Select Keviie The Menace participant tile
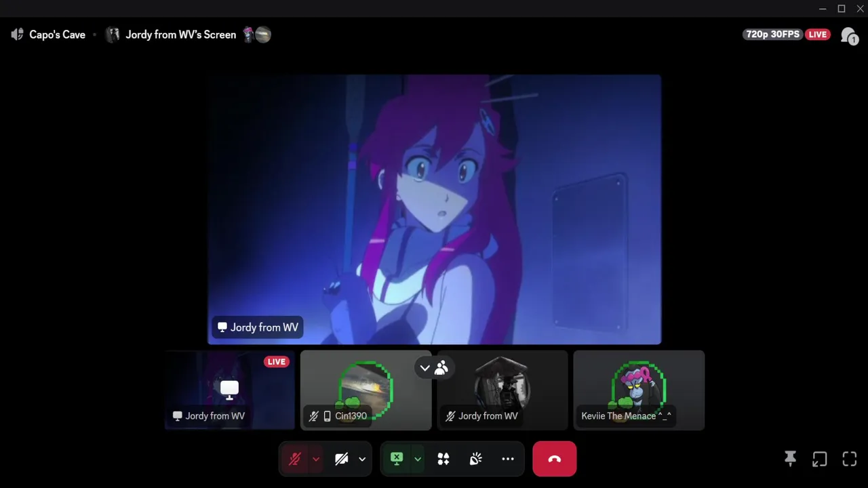The image size is (868, 488). tap(639, 390)
